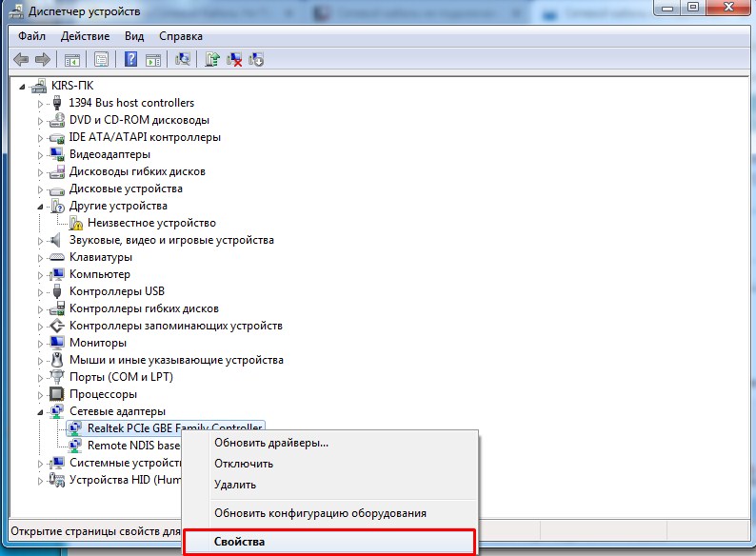Viewport: 756px width, 556px height.
Task: Click the Forward arrow toolbar icon
Action: (x=43, y=60)
